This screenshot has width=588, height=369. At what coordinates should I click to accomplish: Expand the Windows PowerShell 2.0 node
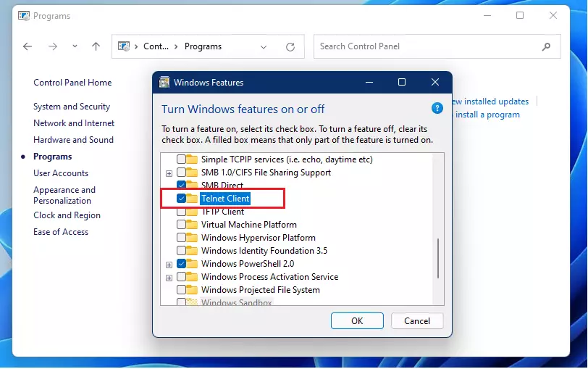169,265
